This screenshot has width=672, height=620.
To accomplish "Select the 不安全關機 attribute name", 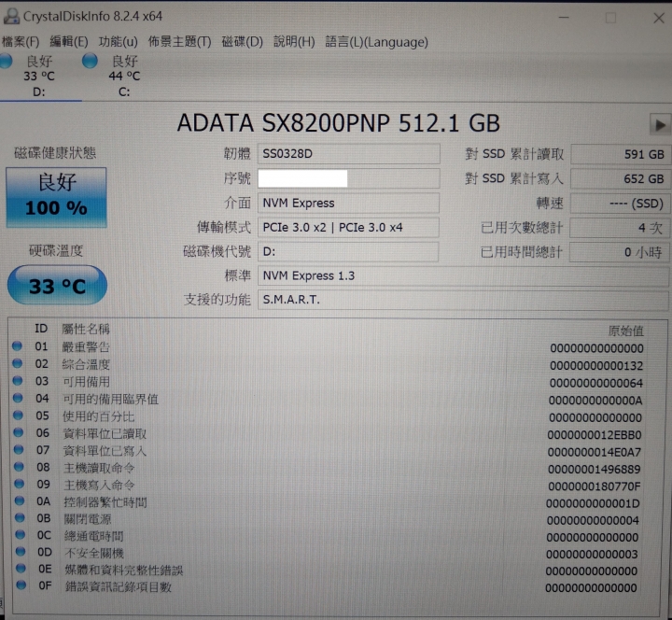I will point(94,553).
